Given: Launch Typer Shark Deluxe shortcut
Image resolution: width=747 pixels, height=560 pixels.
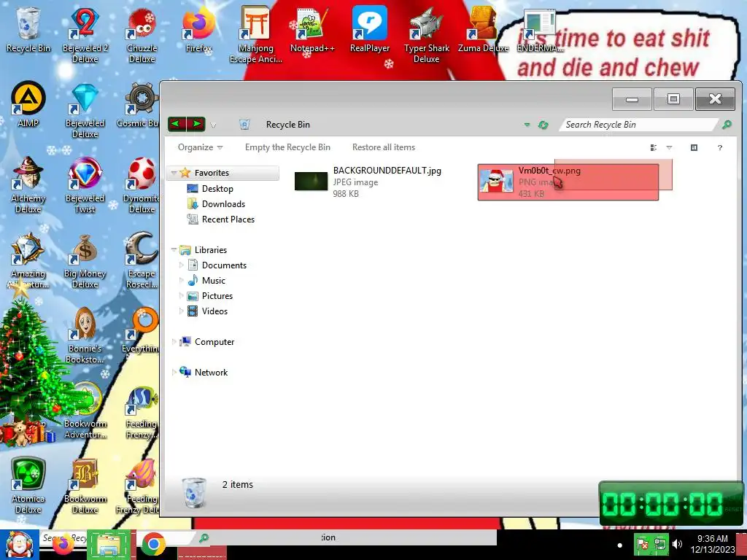Looking at the screenshot, I should coord(426,34).
